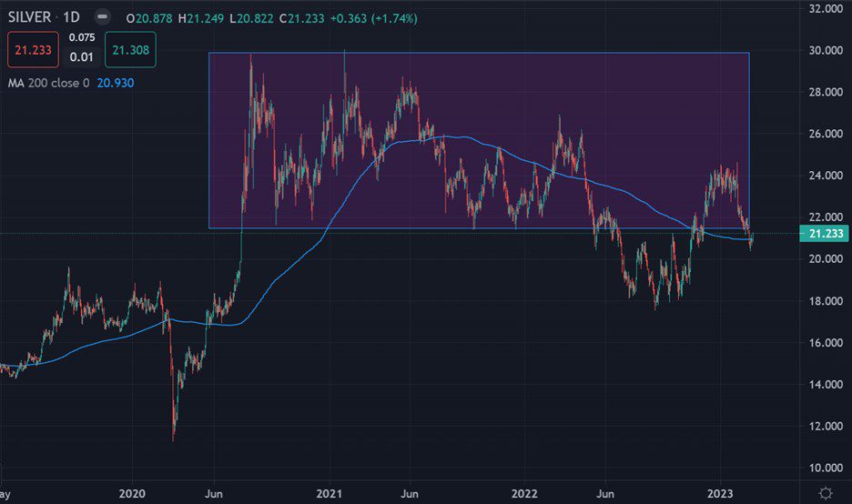This screenshot has width=852, height=504.
Task: Select the 0.01 quantity field
Action: [82, 57]
